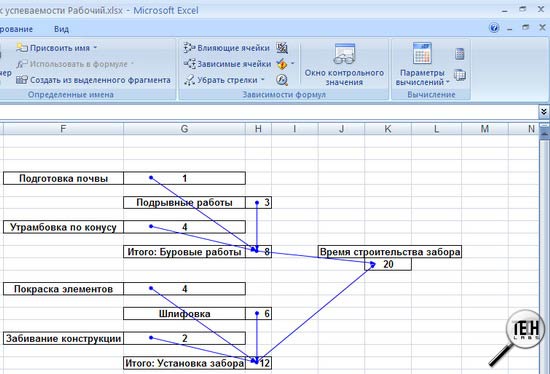
Task: Open Параметры вычислений options
Action: [x=422, y=65]
